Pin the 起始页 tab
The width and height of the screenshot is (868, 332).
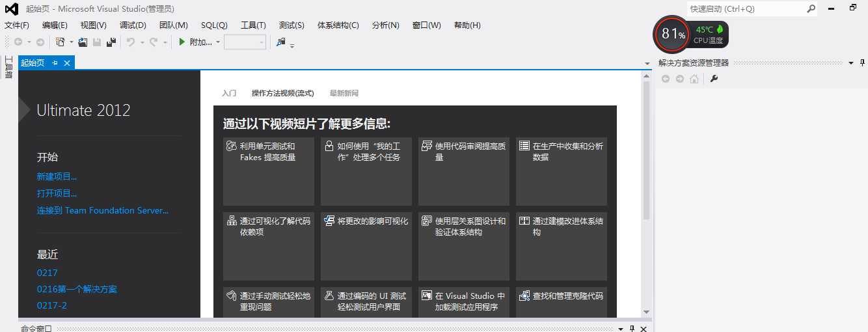55,62
